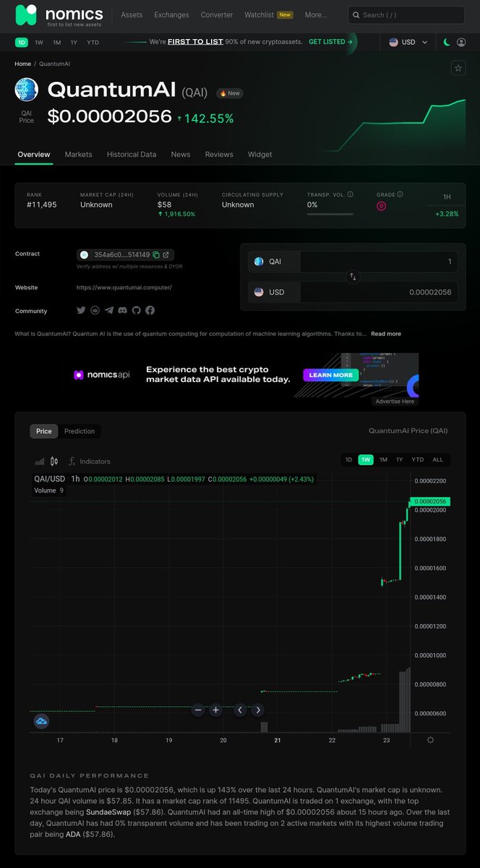Switch chart range to 1M
Screen dimensions: 480x868
pos(383,459)
